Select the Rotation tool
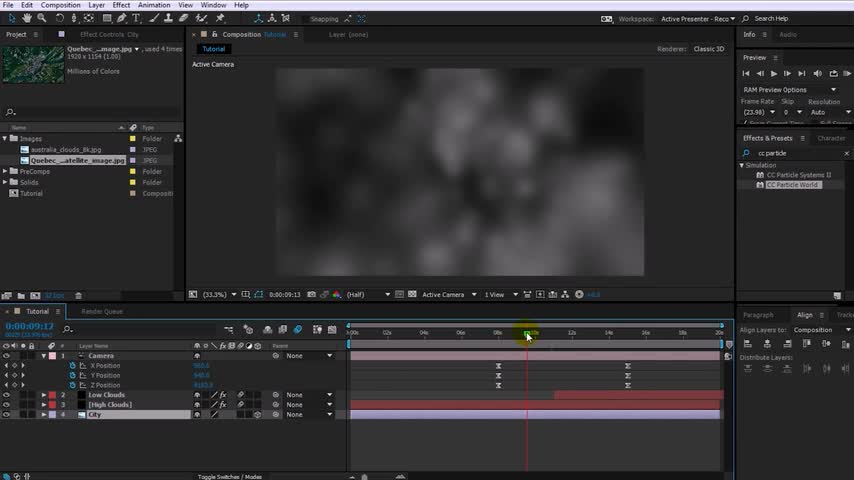 (x=59, y=19)
